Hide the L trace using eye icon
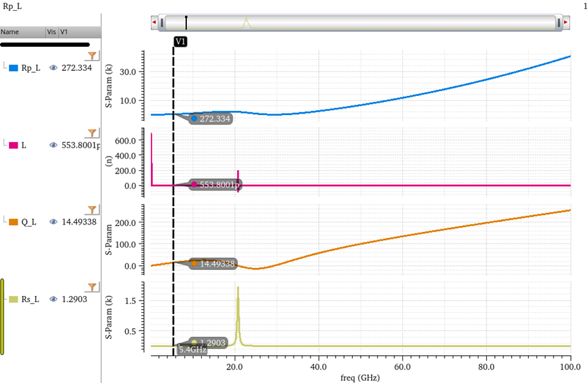The image size is (588, 383). pos(53,145)
